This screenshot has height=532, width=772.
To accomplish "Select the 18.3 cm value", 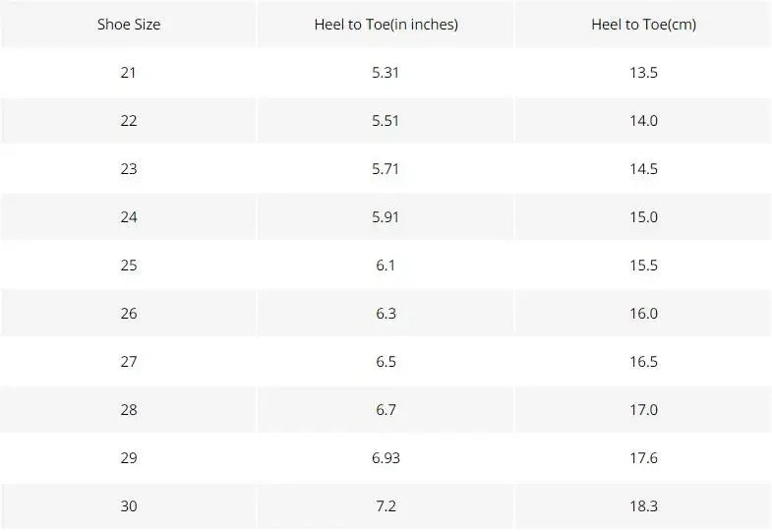I will tap(643, 506).
